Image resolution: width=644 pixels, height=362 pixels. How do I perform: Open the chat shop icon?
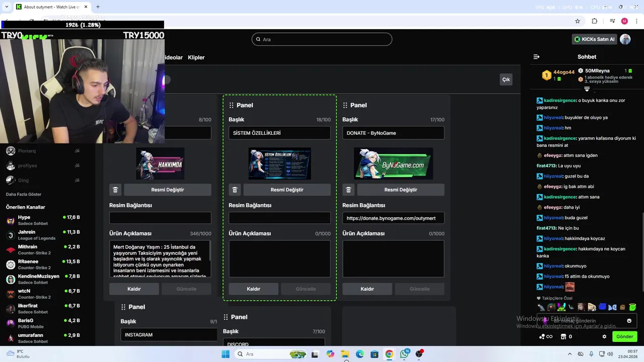pos(563,336)
